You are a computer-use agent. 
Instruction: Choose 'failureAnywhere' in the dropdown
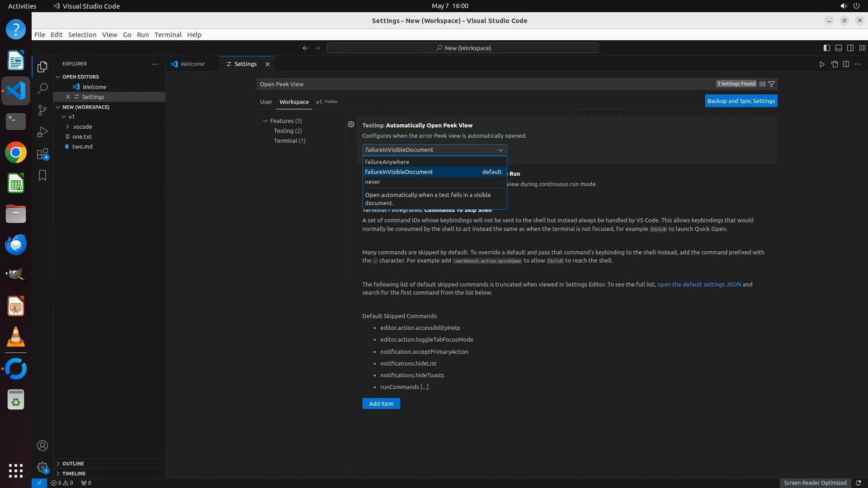tap(387, 162)
